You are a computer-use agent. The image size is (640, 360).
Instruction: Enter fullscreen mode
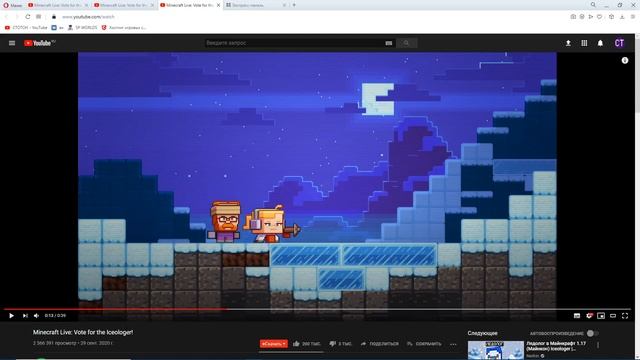click(625, 316)
